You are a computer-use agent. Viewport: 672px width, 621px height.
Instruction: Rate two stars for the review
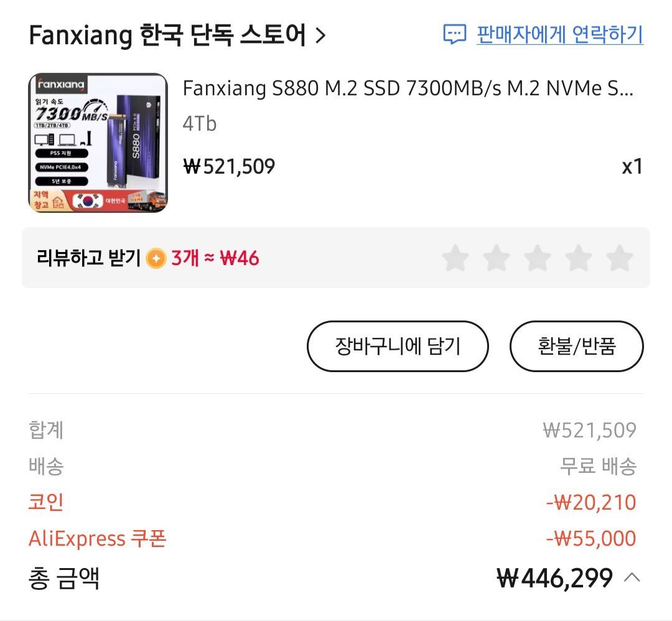click(x=497, y=258)
